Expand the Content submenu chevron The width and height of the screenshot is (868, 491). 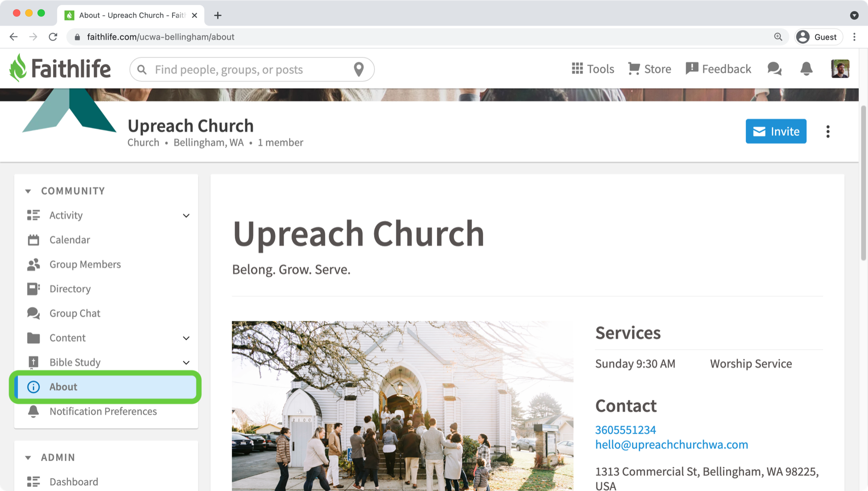click(186, 338)
